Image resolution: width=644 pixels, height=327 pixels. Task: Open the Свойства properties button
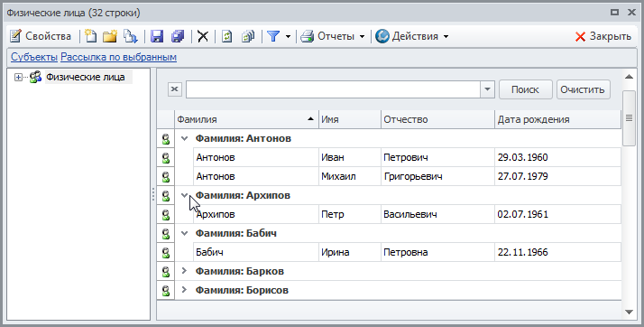[x=41, y=36]
